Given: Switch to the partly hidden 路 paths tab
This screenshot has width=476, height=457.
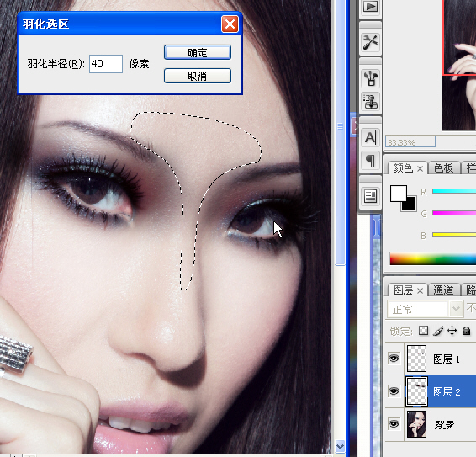Looking at the screenshot, I should pyautogui.click(x=469, y=290).
